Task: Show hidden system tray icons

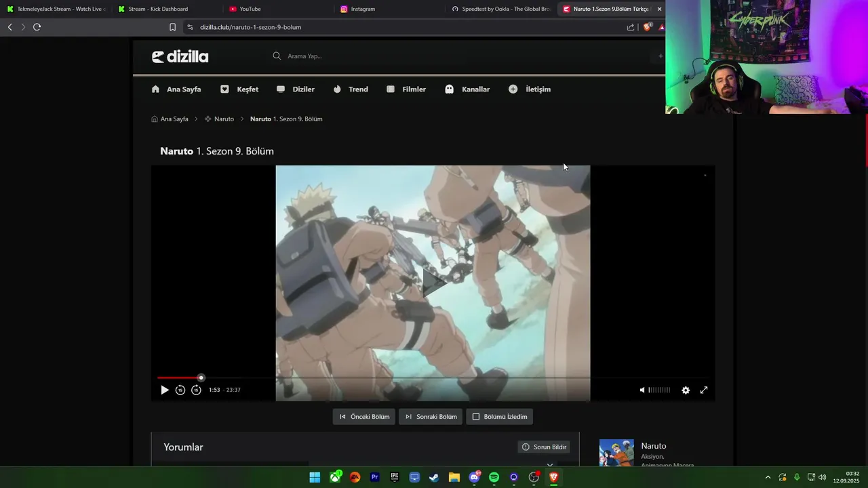Action: 768,477
